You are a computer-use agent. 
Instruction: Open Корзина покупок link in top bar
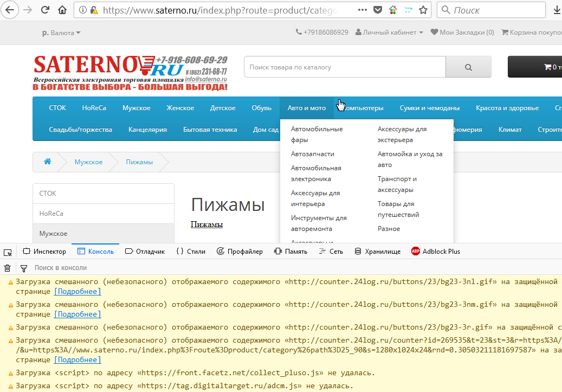(x=532, y=33)
